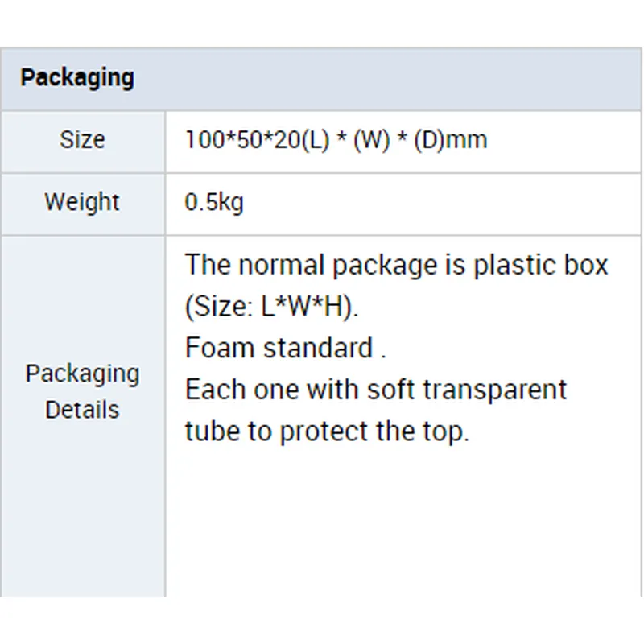Click the words "Each one" in details

click(x=235, y=390)
